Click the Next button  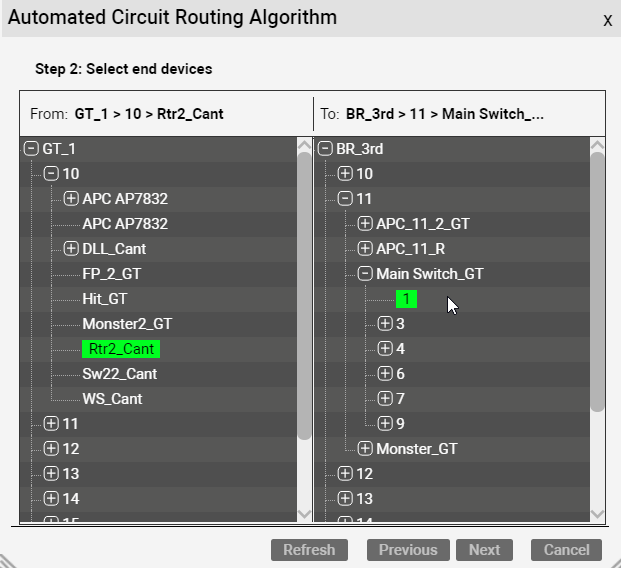coord(484,550)
